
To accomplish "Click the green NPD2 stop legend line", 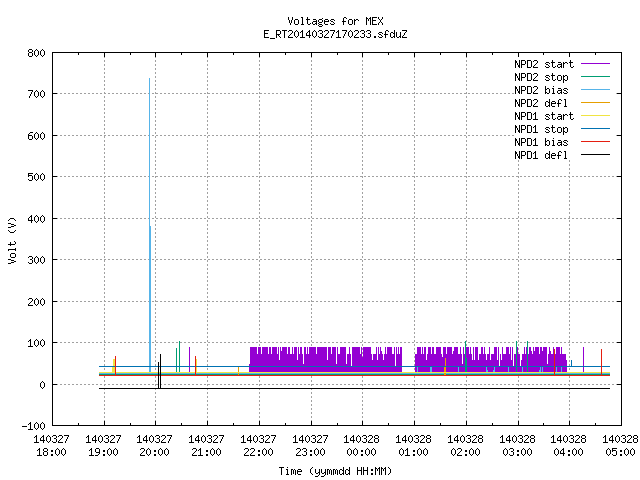I will (596, 76).
